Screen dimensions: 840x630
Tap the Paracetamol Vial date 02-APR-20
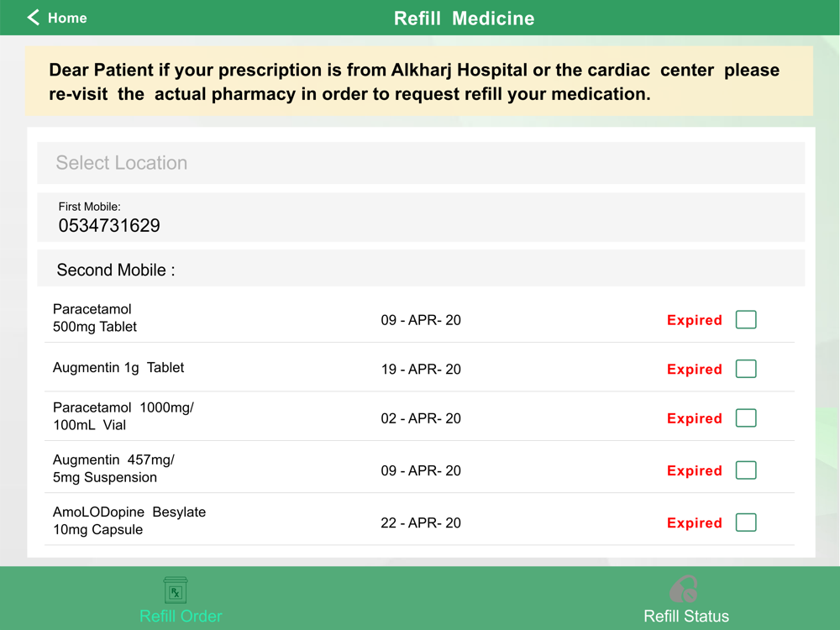[421, 418]
